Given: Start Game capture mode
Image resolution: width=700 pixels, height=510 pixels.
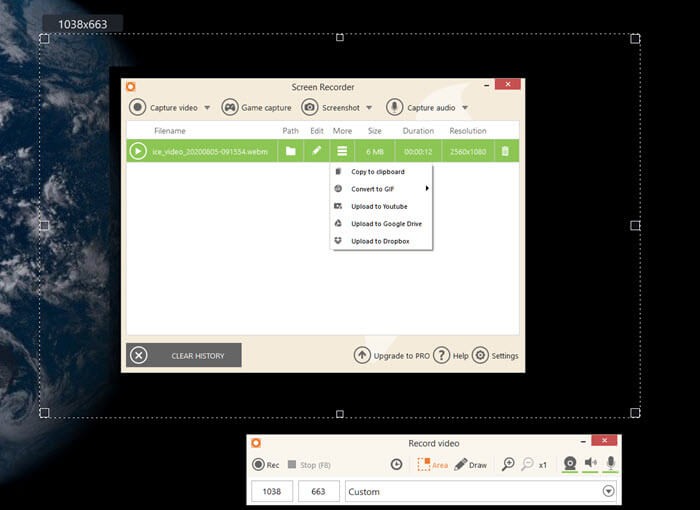Looking at the screenshot, I should [256, 108].
